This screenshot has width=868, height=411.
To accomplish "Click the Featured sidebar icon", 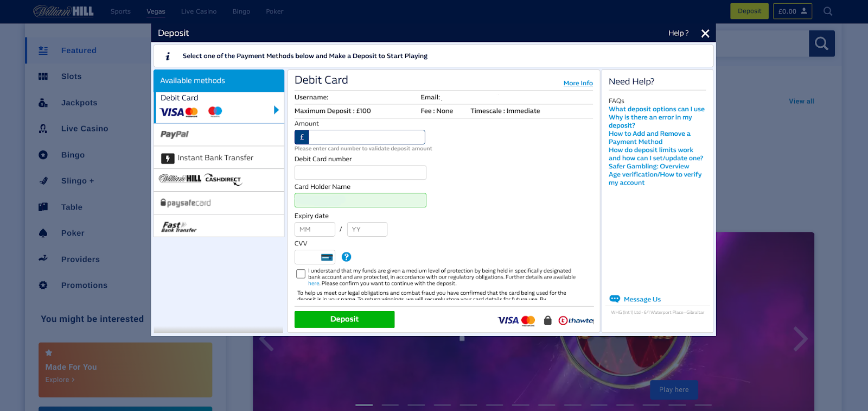I will point(43,50).
